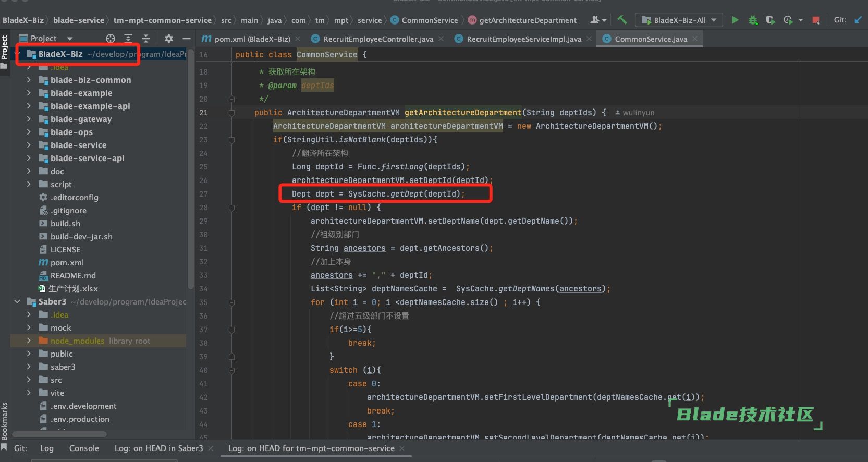Close the RecruitEmployeeController.java tab
Viewport: 868px width, 462px height.
(x=441, y=39)
